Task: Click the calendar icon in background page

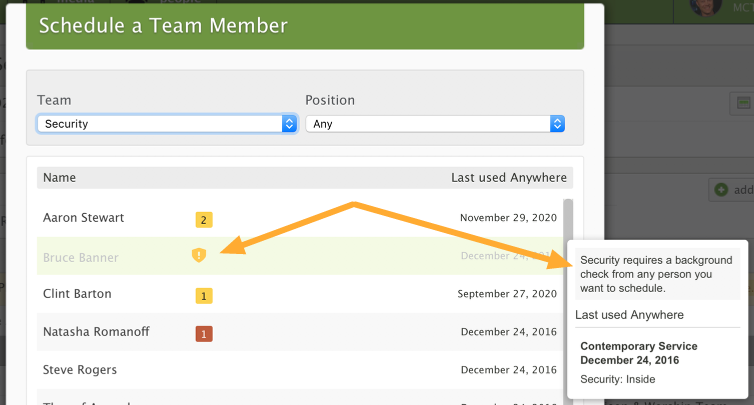Action: [743, 103]
